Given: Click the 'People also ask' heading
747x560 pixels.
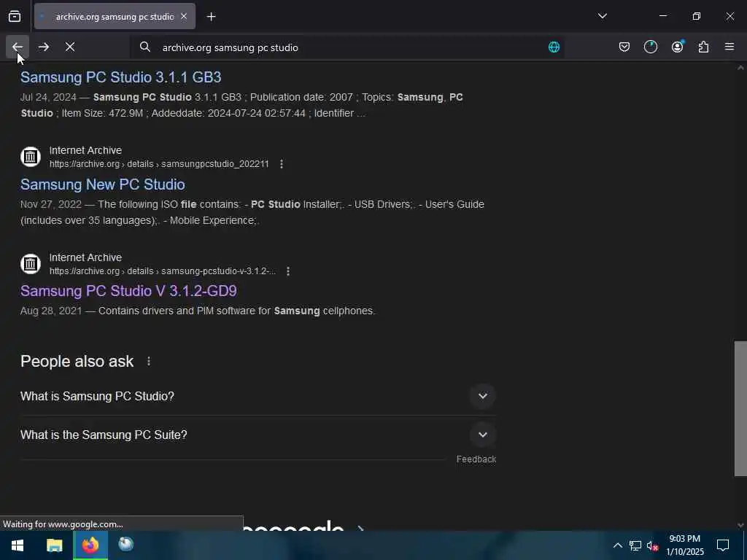Looking at the screenshot, I should (77, 362).
